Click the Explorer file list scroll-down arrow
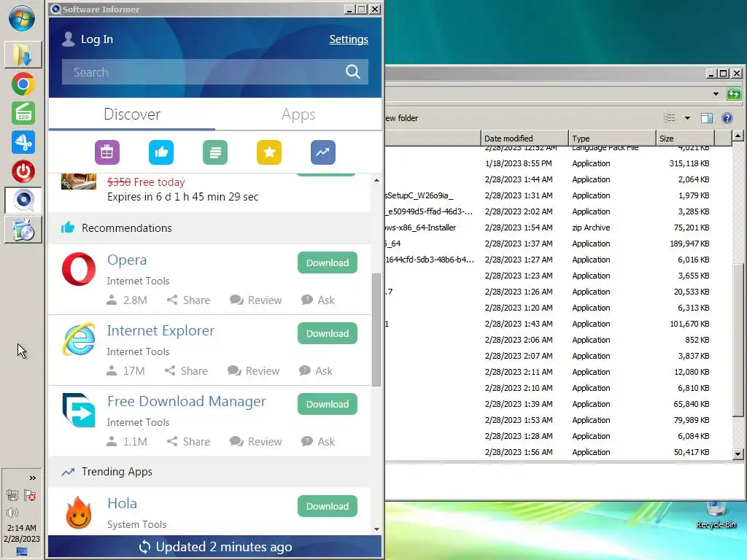This screenshot has height=560, width=747. point(738,454)
